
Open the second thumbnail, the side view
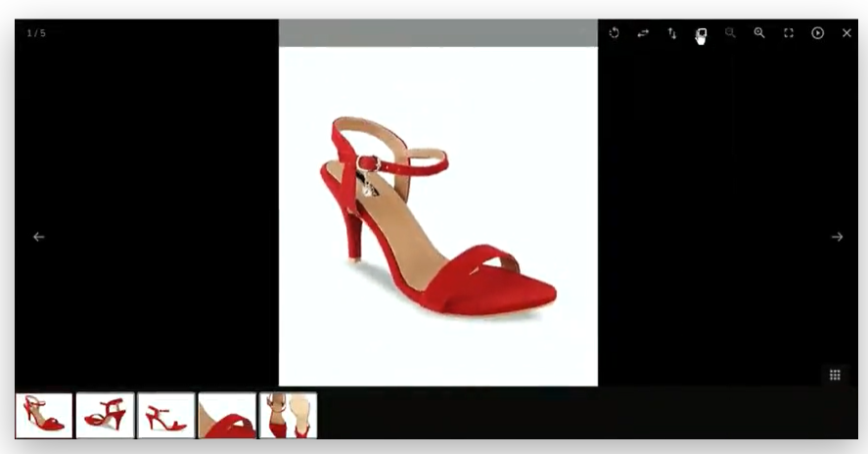click(x=105, y=416)
